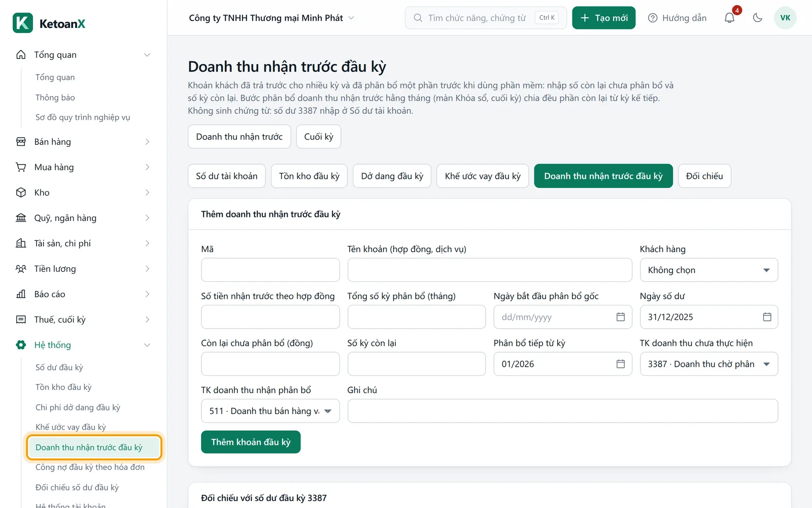The height and width of the screenshot is (508, 812).
Task: Toggle dark mode moon icon
Action: pyautogui.click(x=758, y=18)
